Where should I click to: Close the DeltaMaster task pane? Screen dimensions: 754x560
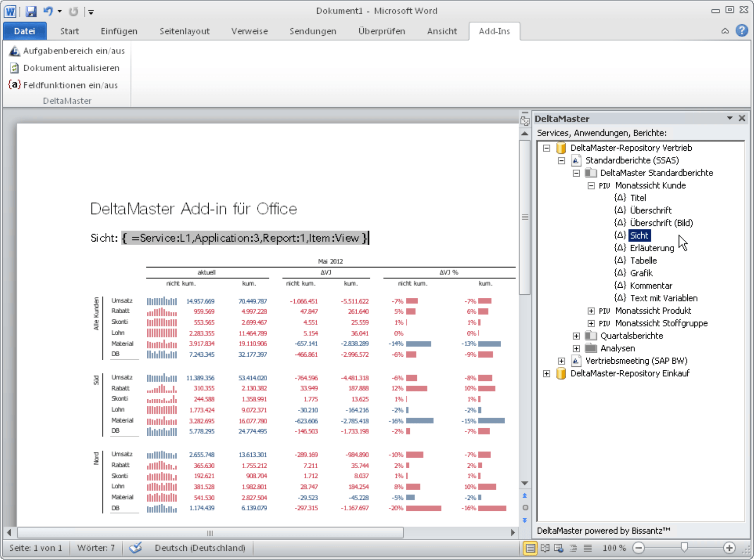742,118
